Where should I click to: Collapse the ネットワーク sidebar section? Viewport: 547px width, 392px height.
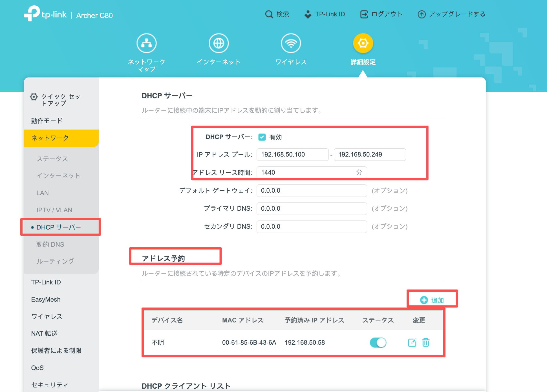click(x=61, y=138)
